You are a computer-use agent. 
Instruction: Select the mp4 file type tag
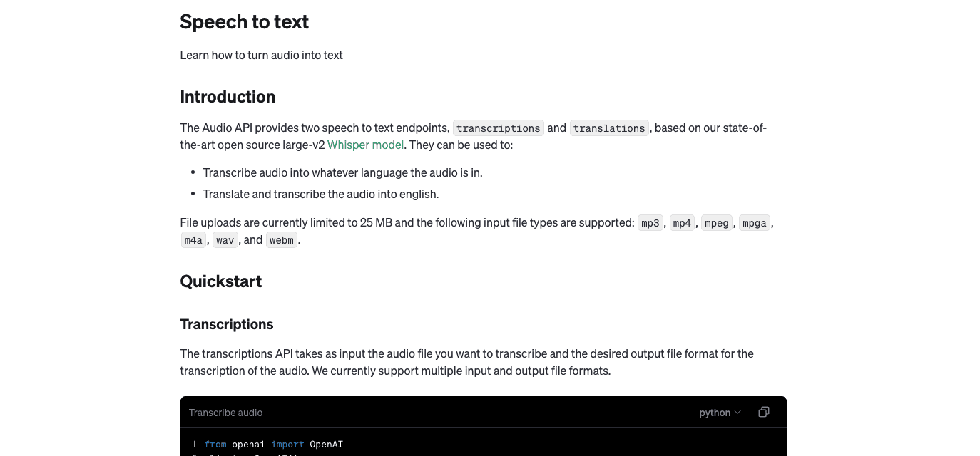tap(682, 222)
